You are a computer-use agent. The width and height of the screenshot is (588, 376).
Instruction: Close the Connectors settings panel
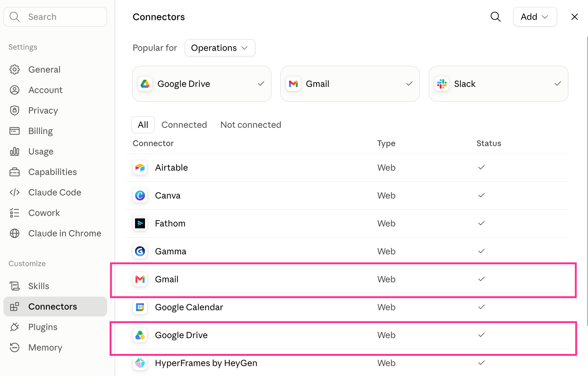point(574,17)
